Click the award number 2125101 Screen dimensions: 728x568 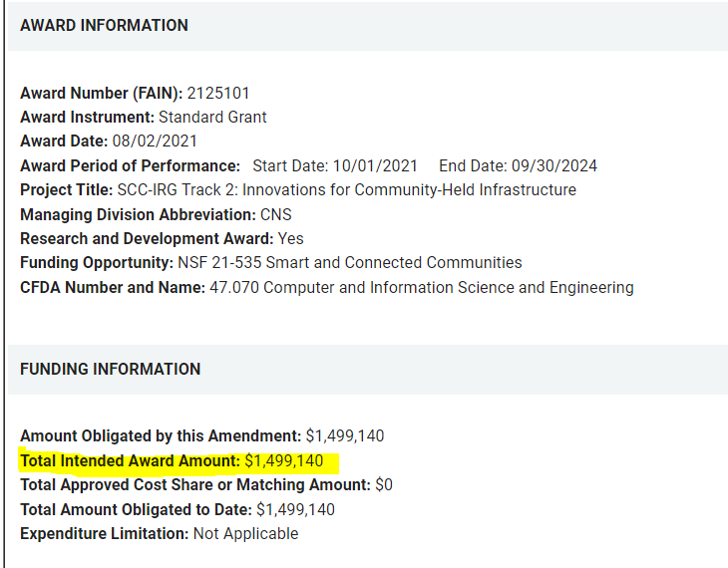tap(218, 94)
